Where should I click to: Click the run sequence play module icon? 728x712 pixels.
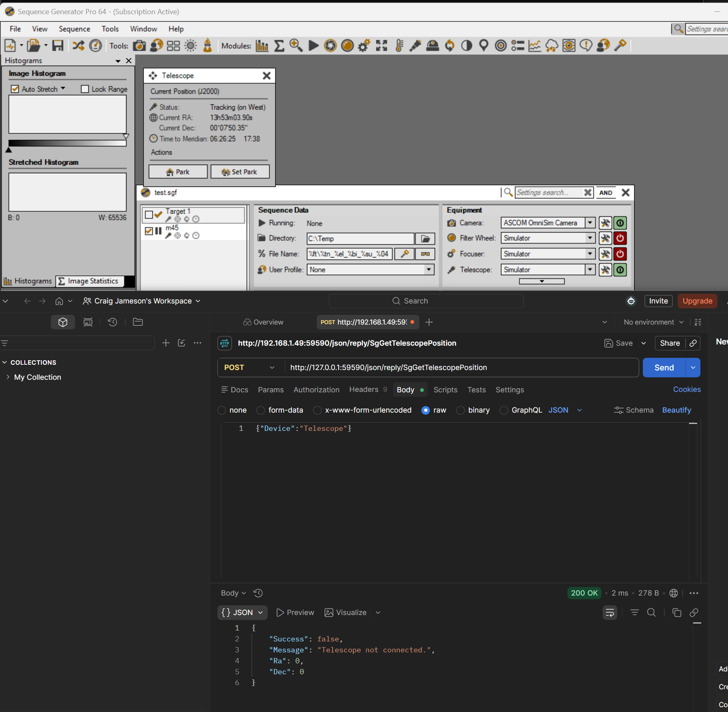[313, 45]
